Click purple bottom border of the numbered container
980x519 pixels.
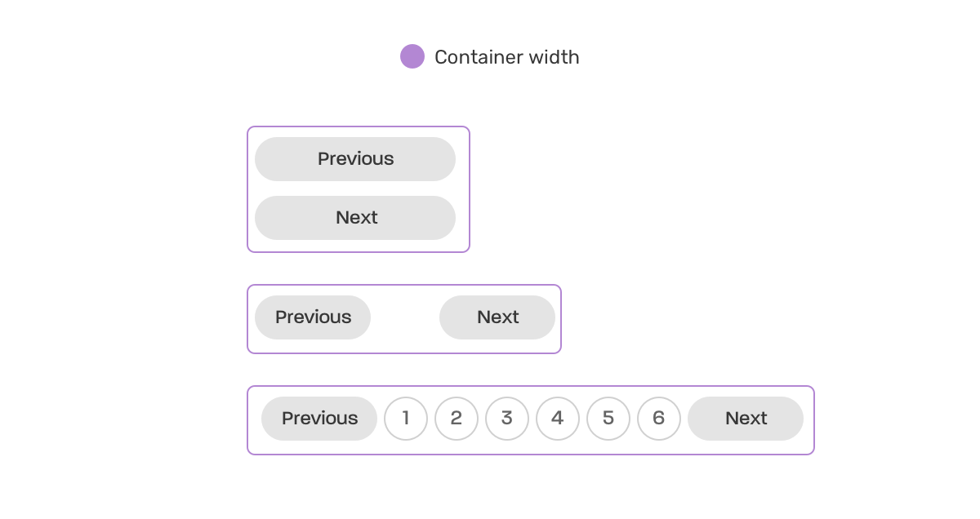point(531,454)
